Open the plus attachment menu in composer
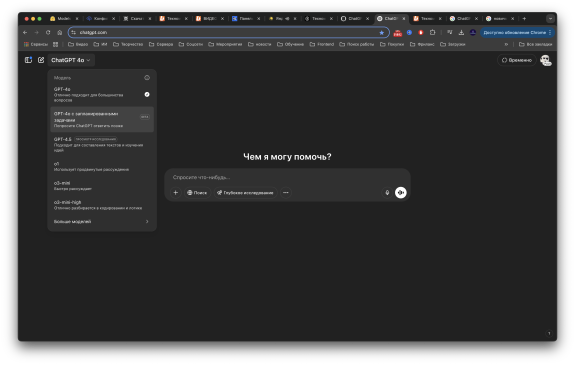This screenshot has width=575, height=365. [176, 192]
